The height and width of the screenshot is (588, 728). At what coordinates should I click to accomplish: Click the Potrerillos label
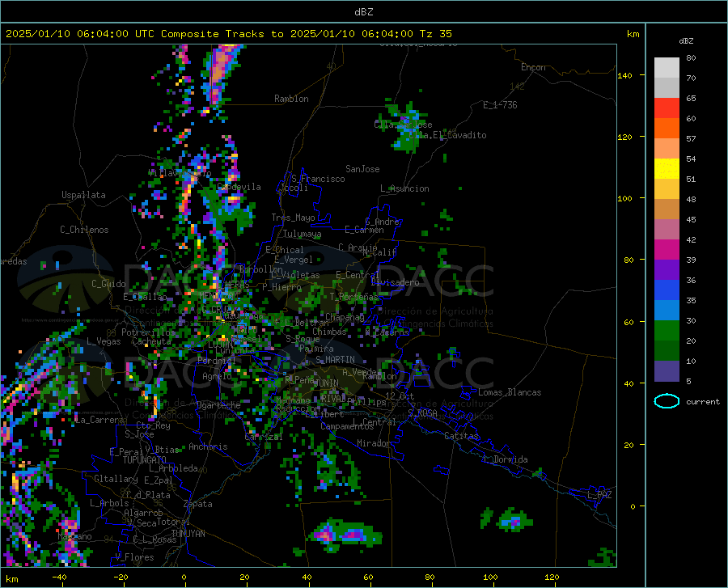pos(148,332)
